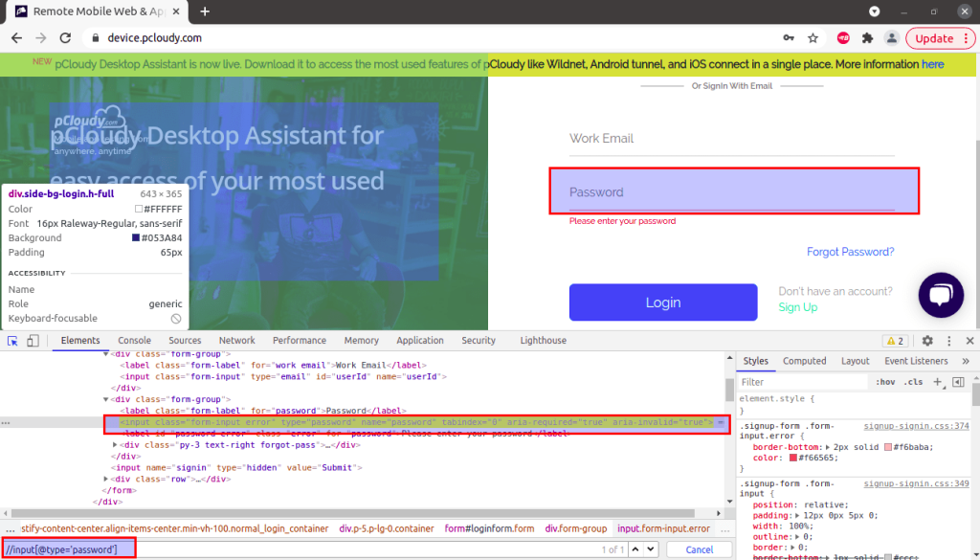The image size is (980, 560).
Task: Switch to the Console tab
Action: (134, 341)
